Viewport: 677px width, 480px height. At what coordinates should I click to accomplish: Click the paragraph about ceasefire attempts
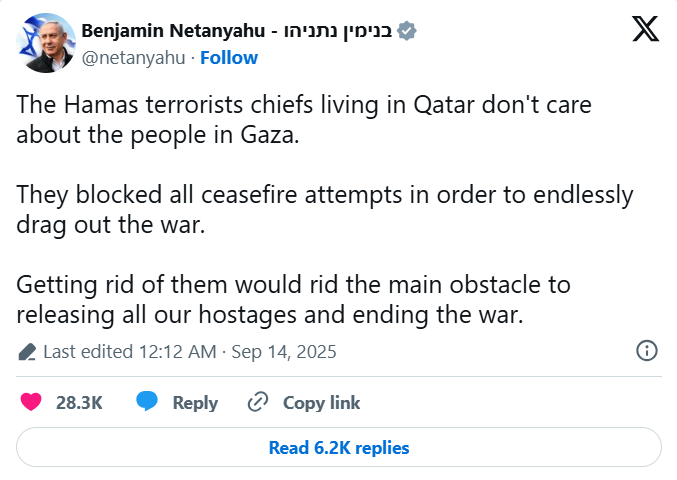point(324,210)
